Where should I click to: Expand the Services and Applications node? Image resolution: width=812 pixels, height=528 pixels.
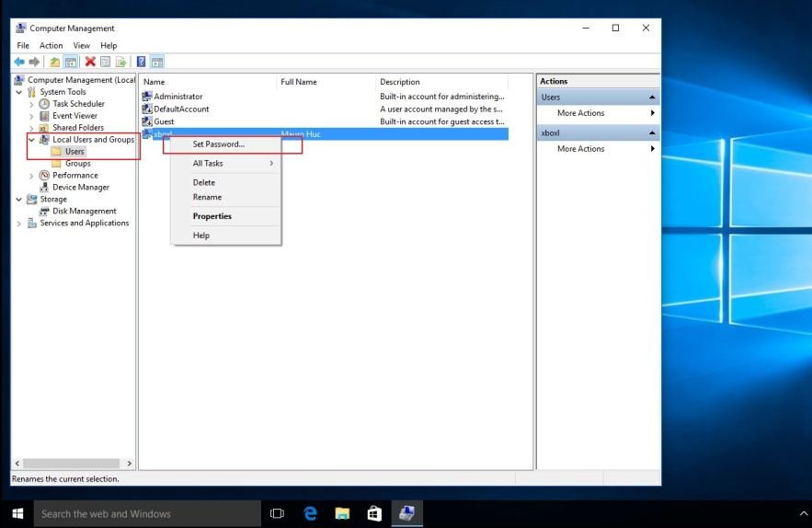pyautogui.click(x=20, y=223)
